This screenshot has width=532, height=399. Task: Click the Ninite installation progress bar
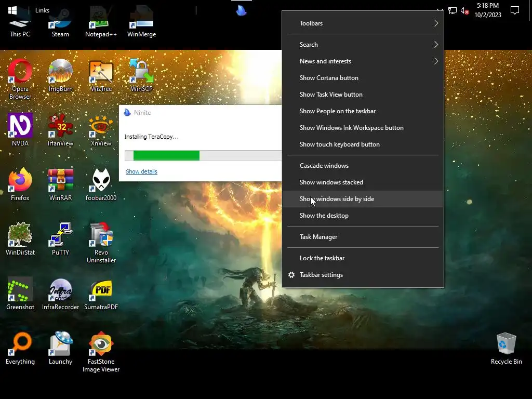click(x=203, y=155)
